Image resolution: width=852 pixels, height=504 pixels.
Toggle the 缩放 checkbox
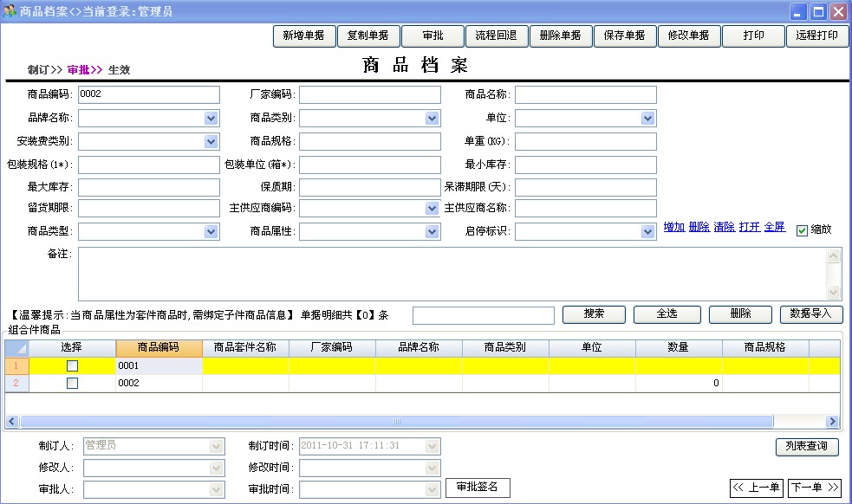[x=802, y=230]
